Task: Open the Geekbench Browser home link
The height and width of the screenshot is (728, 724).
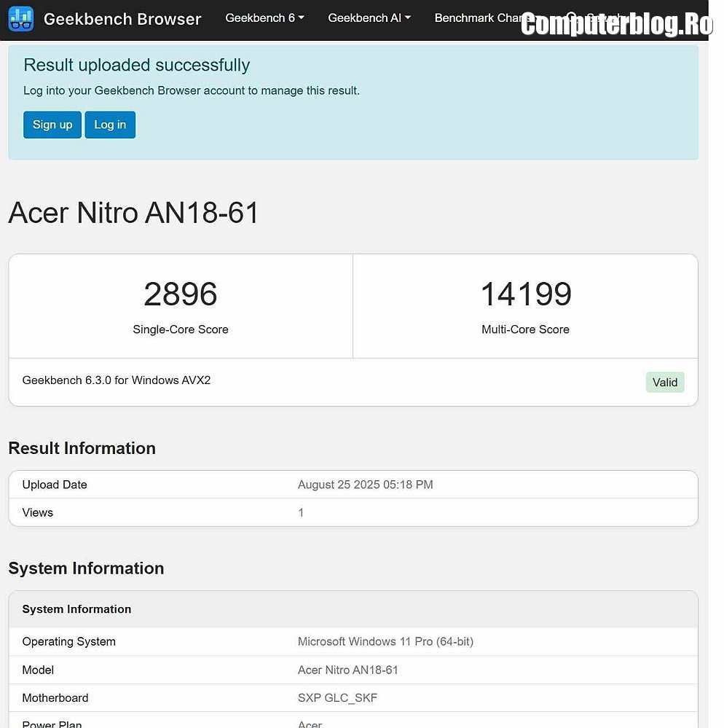Action: (122, 19)
